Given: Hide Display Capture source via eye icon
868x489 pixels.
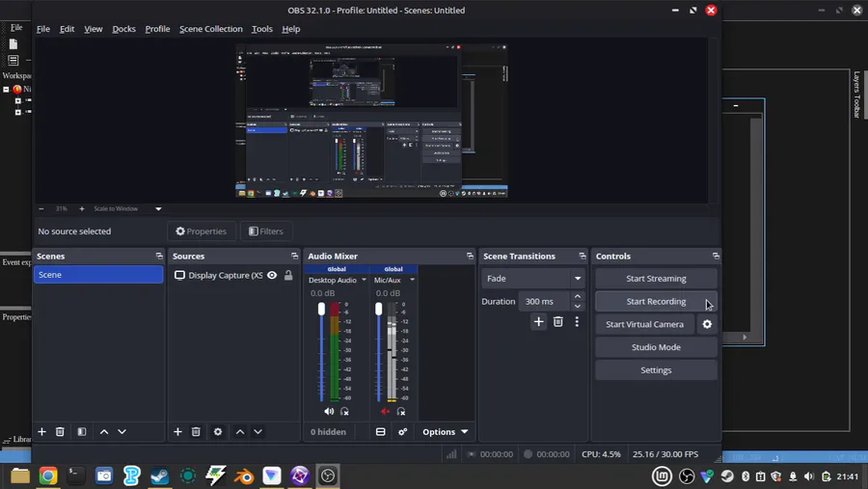Looking at the screenshot, I should tap(272, 275).
